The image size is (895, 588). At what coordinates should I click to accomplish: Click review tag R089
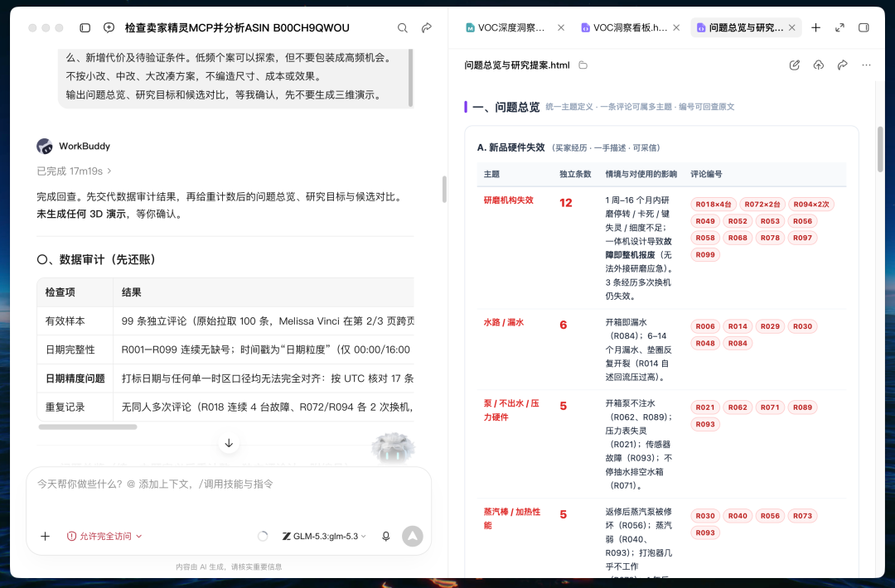click(802, 407)
